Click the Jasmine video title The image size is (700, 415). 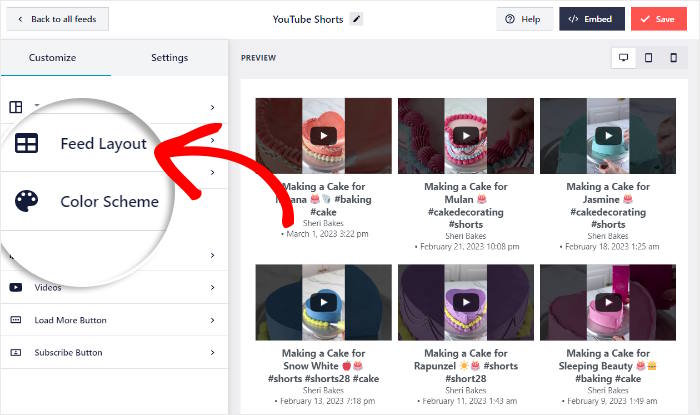pos(608,205)
